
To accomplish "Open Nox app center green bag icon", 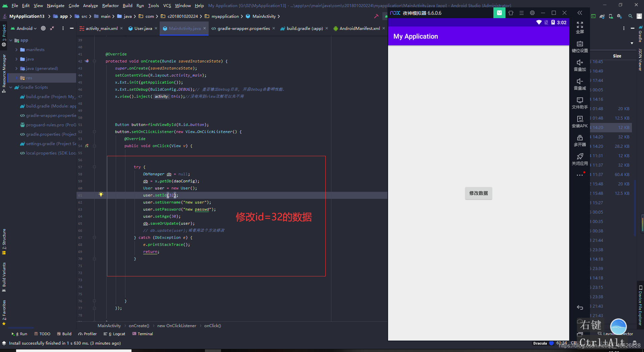I will coord(499,13).
